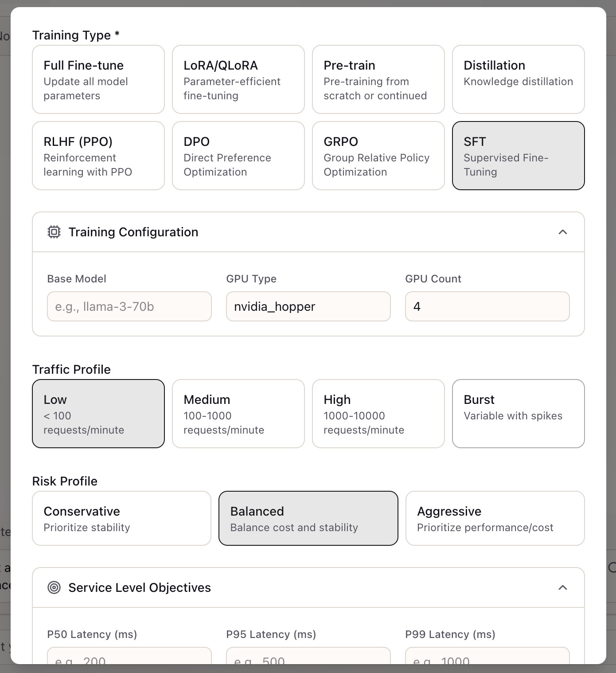The width and height of the screenshot is (616, 673).
Task: Click the target icon beside Service Level Objectives
Action: click(x=54, y=587)
